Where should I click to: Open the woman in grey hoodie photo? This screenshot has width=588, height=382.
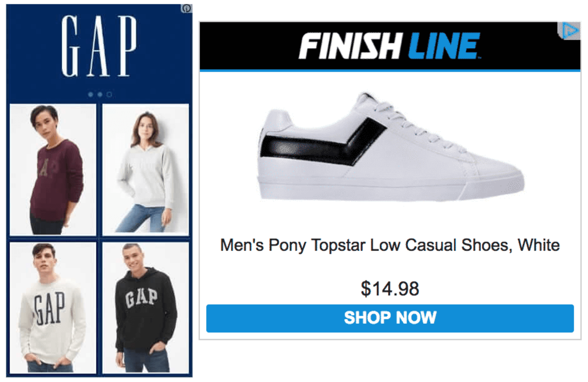146,170
